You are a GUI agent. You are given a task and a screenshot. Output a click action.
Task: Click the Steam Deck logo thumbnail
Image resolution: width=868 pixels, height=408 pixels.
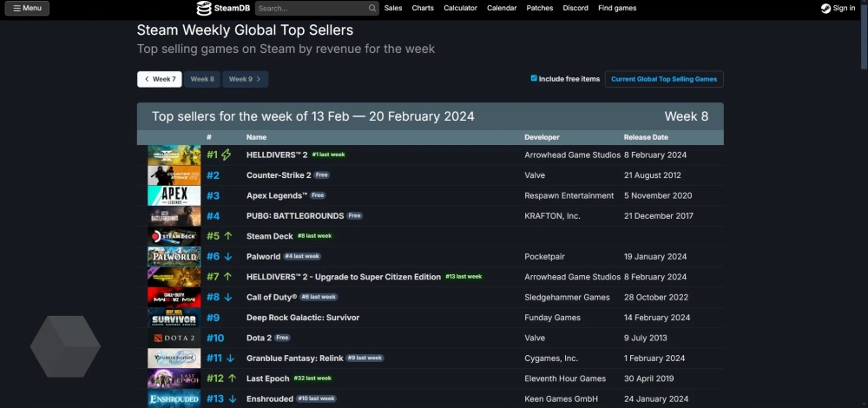click(x=174, y=236)
